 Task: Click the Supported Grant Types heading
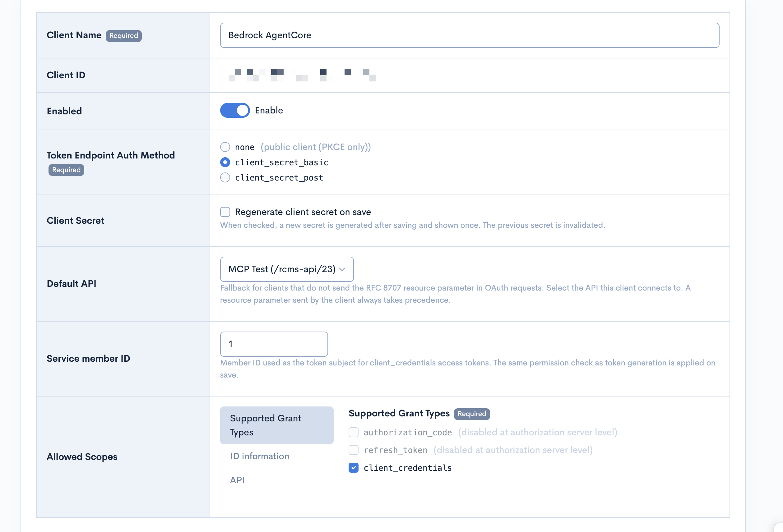[399, 414]
